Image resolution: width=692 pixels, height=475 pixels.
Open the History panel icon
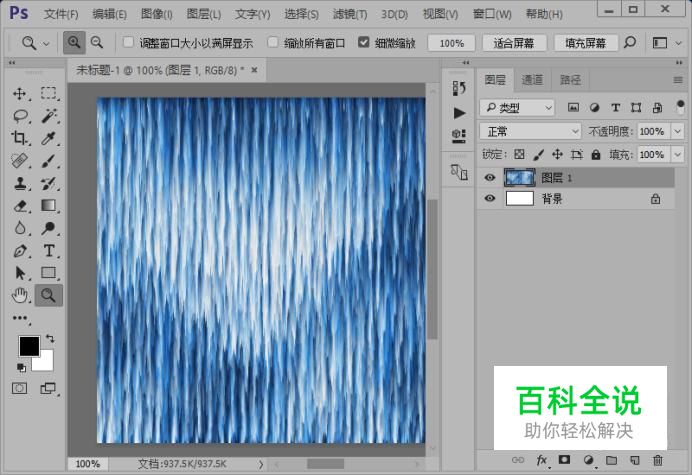pos(459,88)
